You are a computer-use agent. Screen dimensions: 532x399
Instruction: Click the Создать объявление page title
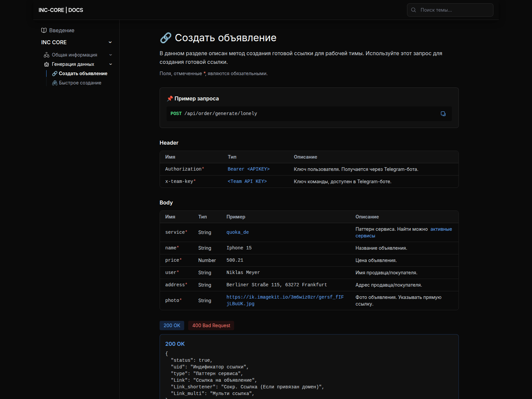(x=225, y=38)
